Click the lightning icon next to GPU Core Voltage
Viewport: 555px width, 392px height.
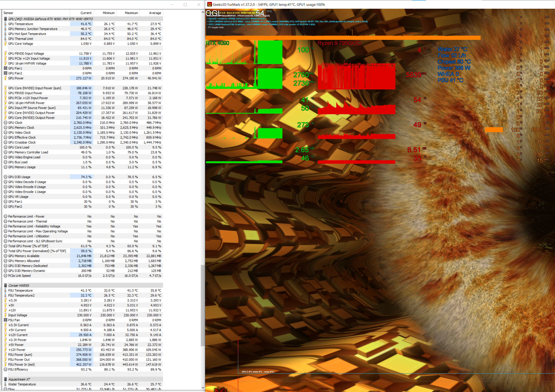pyautogui.click(x=5, y=44)
